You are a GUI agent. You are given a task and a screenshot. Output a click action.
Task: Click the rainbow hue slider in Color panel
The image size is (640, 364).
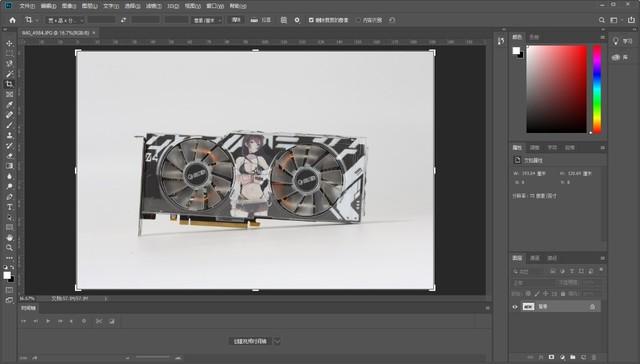597,89
